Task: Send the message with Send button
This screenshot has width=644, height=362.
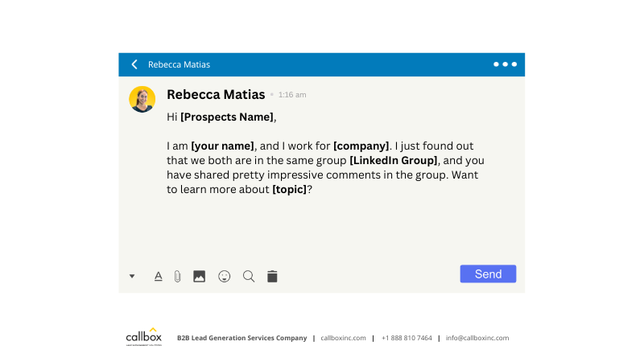Action: coord(488,274)
